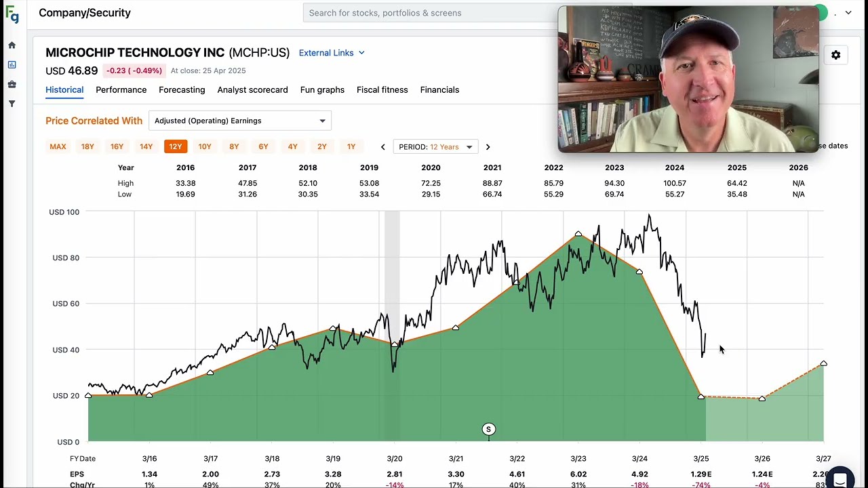The image size is (868, 488).
Task: Expand the External Links dropdown
Action: pos(332,53)
